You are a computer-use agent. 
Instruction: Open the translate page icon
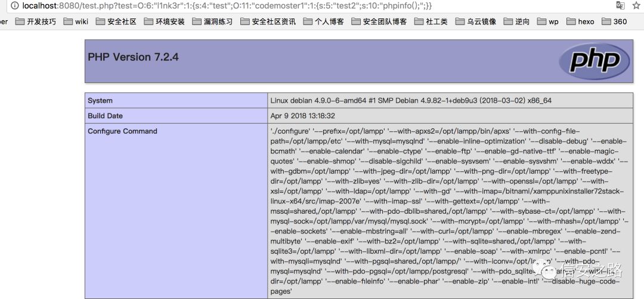620,5
